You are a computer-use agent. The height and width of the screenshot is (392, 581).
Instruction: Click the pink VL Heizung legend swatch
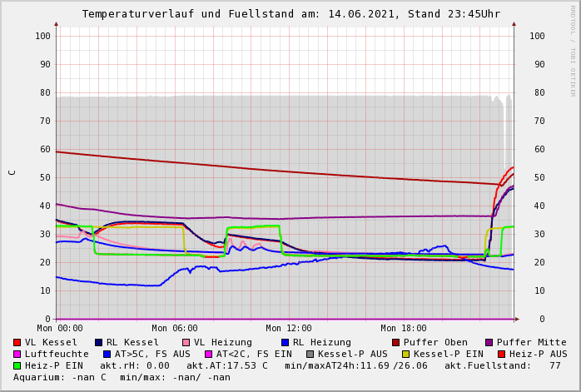[x=186, y=343]
